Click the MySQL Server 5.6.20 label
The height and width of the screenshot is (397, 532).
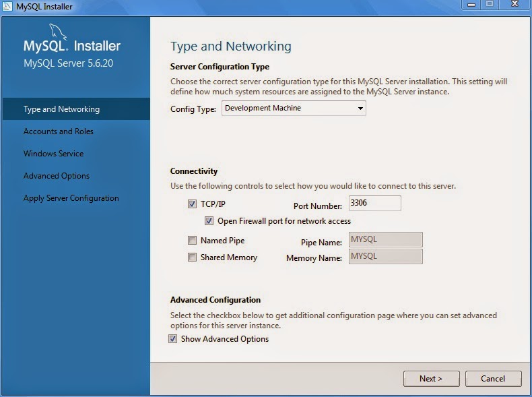(68, 63)
